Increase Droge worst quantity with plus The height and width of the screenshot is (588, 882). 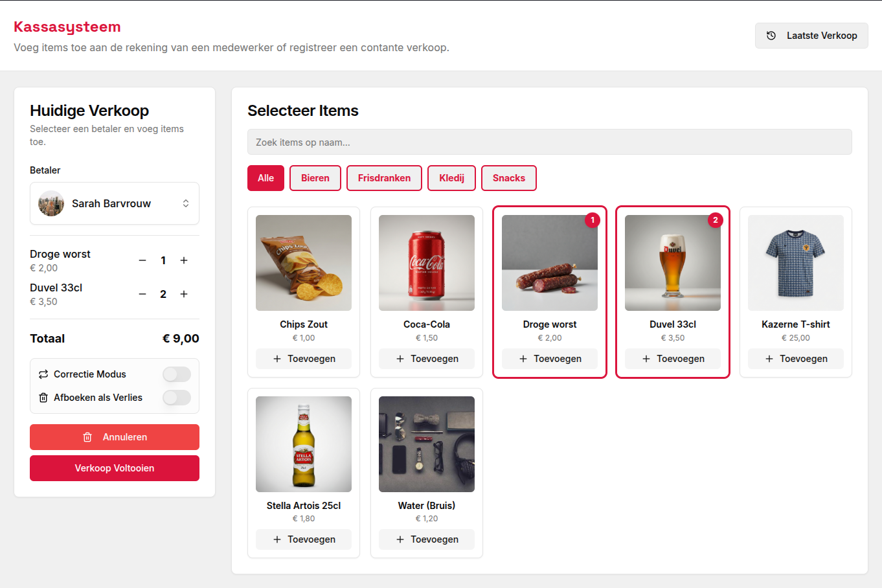[x=184, y=260]
